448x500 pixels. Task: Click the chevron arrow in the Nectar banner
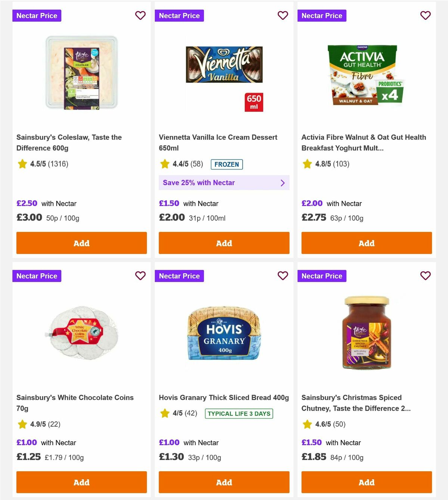point(283,183)
